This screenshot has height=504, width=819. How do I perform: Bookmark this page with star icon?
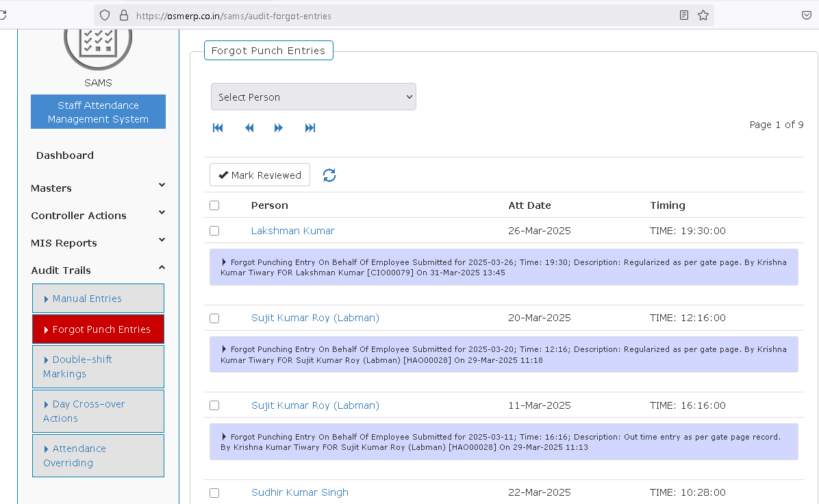(x=703, y=15)
